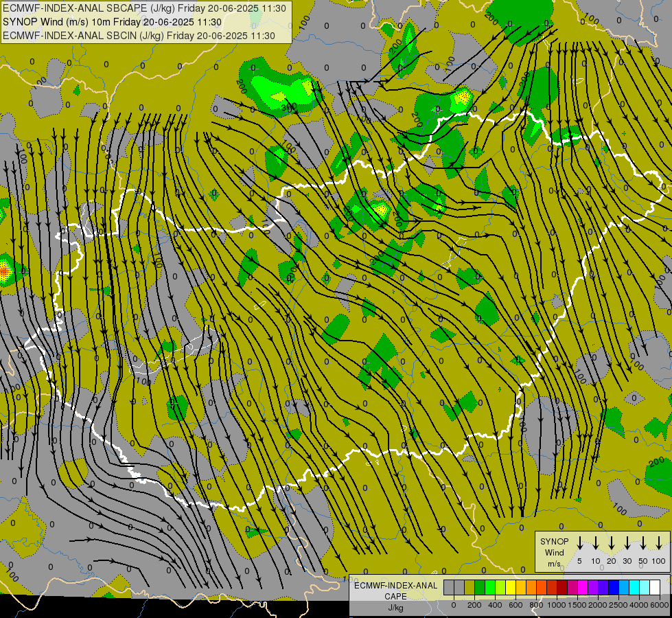
Task: Click the 10 label in SYNOP Wind legend
Action: [x=595, y=561]
